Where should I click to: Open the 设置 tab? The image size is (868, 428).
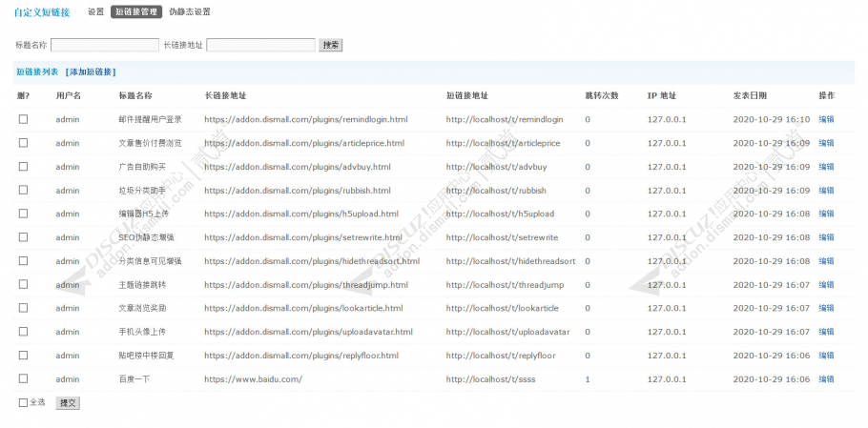[95, 11]
